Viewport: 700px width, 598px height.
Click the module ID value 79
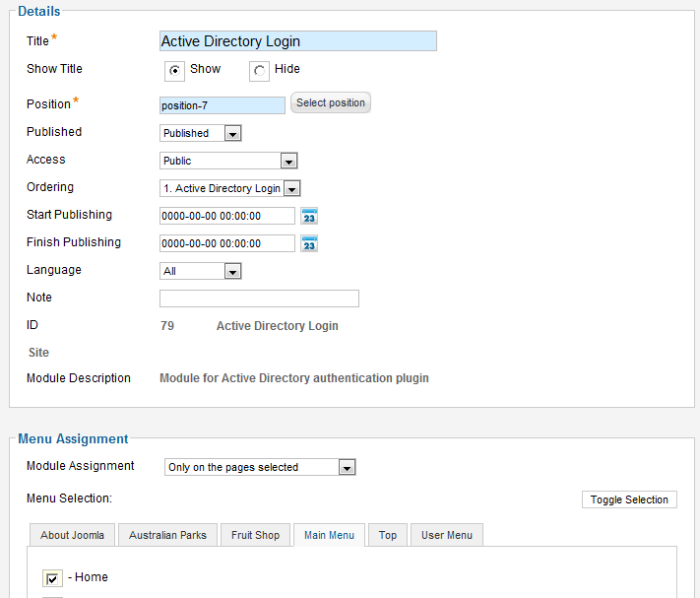167,326
